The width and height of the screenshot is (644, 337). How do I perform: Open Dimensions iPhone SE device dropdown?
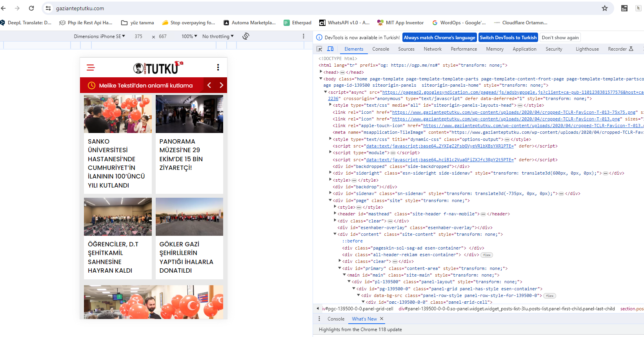(100, 36)
